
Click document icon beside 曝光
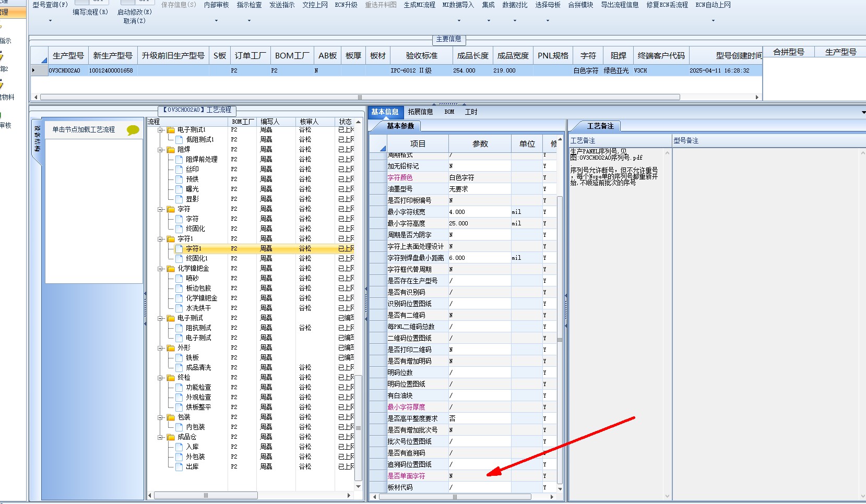tap(179, 189)
